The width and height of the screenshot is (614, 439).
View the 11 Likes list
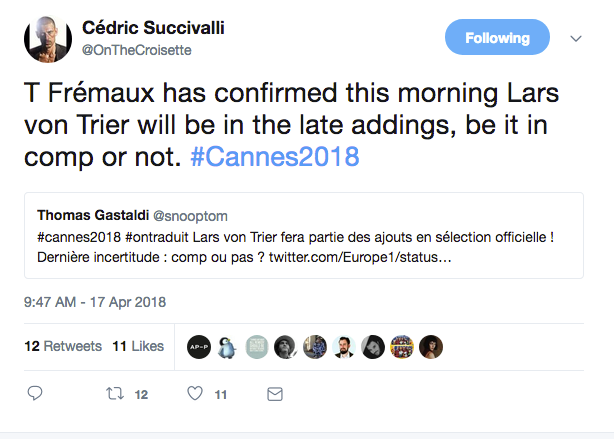click(137, 346)
